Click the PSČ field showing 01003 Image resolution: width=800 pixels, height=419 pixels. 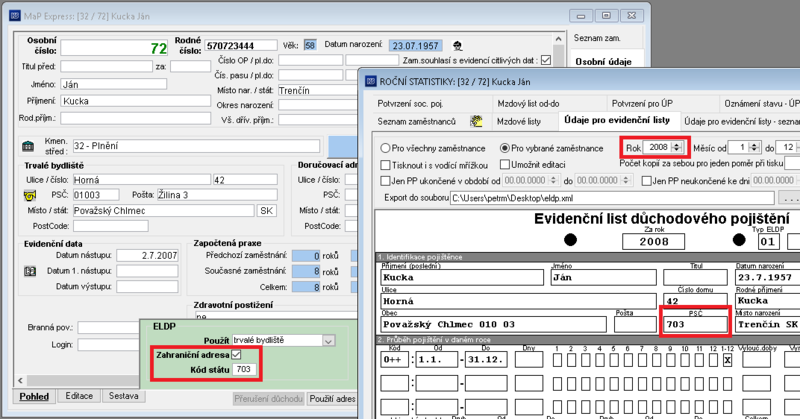point(96,195)
